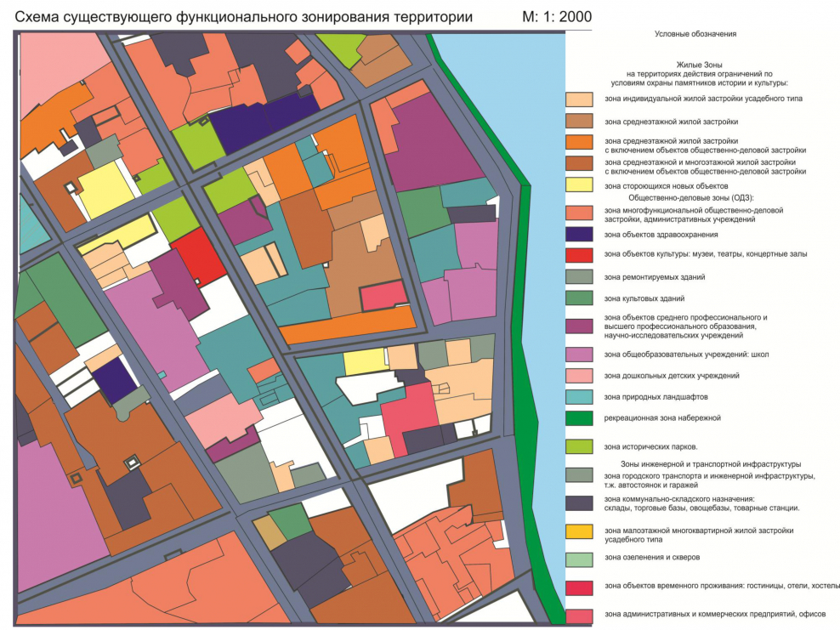840x630 pixels.
Task: Select the 'зона ремонтируемых зданий' legend text
Action: [652, 276]
